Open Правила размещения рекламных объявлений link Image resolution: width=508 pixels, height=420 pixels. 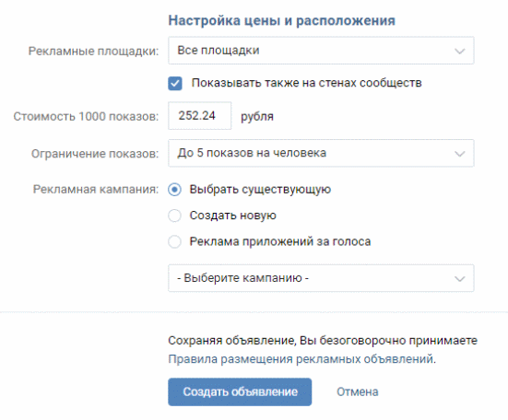tap(302, 359)
